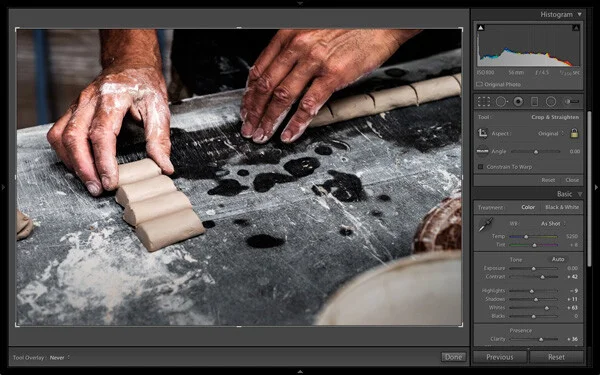600x375 pixels.
Task: Collapse the Histogram panel triangle
Action: 580,15
